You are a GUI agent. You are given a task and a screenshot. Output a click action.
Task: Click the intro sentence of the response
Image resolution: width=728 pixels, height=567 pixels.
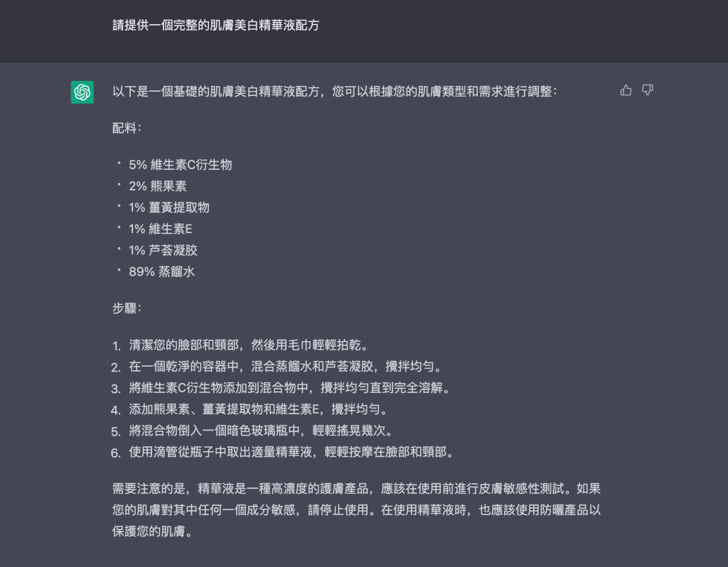point(335,92)
